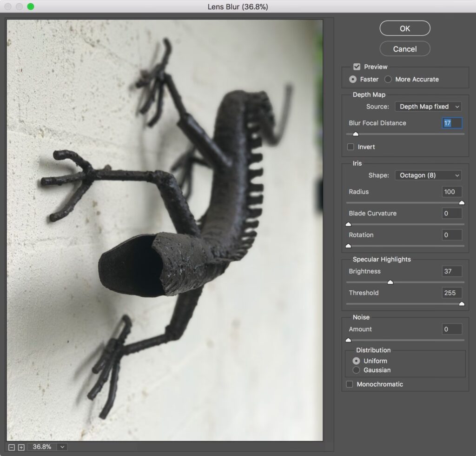Open the Depth Map Source dropdown
This screenshot has width=476, height=456.
tap(428, 107)
